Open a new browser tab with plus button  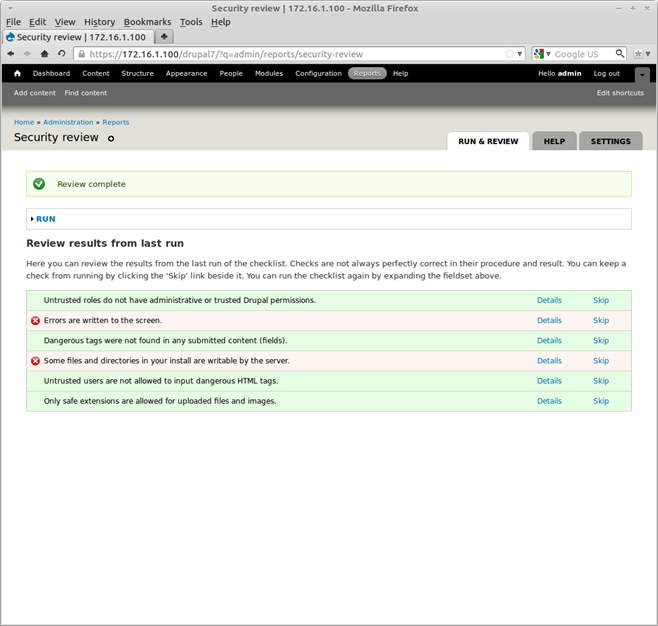point(164,37)
